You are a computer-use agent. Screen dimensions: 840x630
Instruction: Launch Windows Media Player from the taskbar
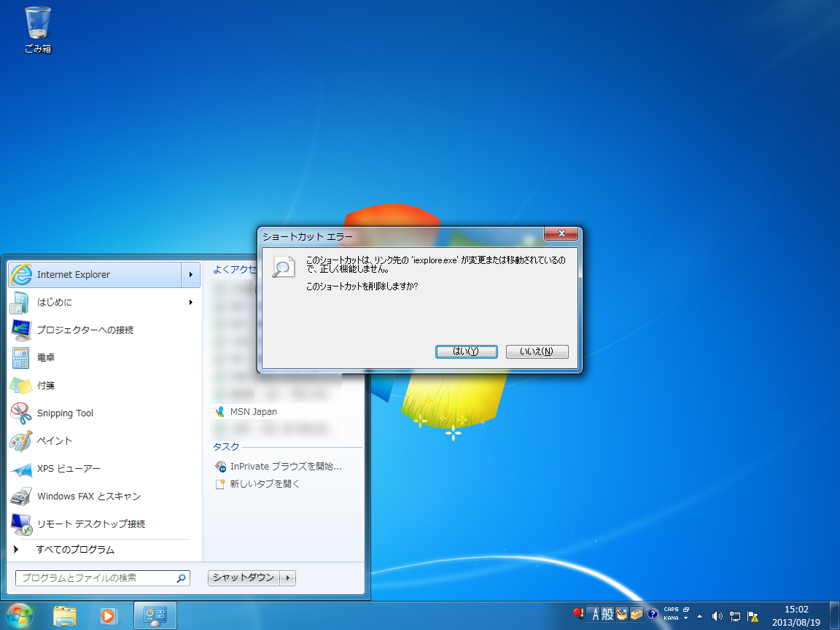[x=109, y=615]
